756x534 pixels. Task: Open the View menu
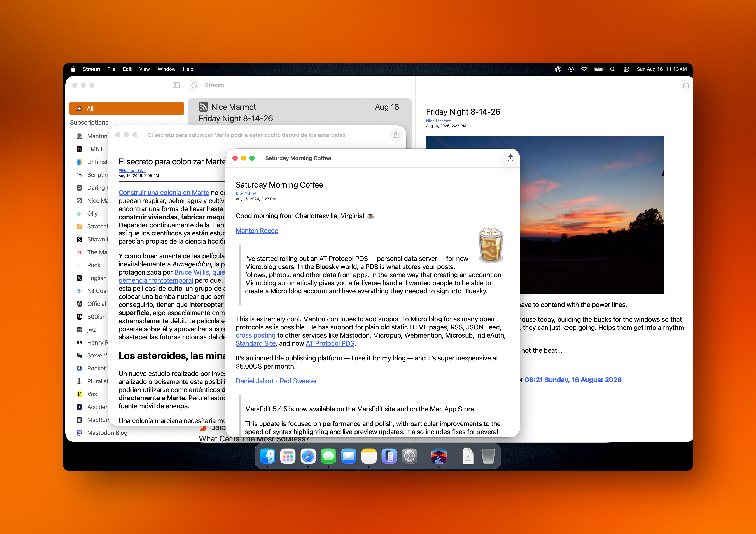[x=145, y=69]
